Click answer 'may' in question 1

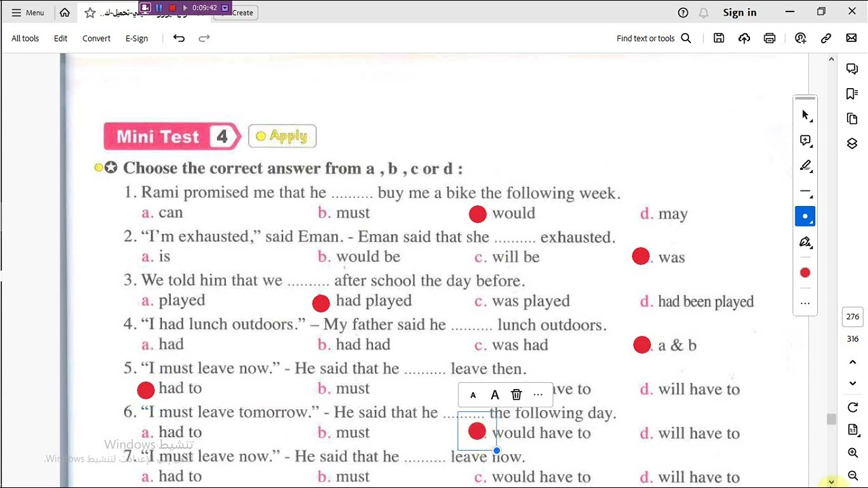pyautogui.click(x=673, y=214)
